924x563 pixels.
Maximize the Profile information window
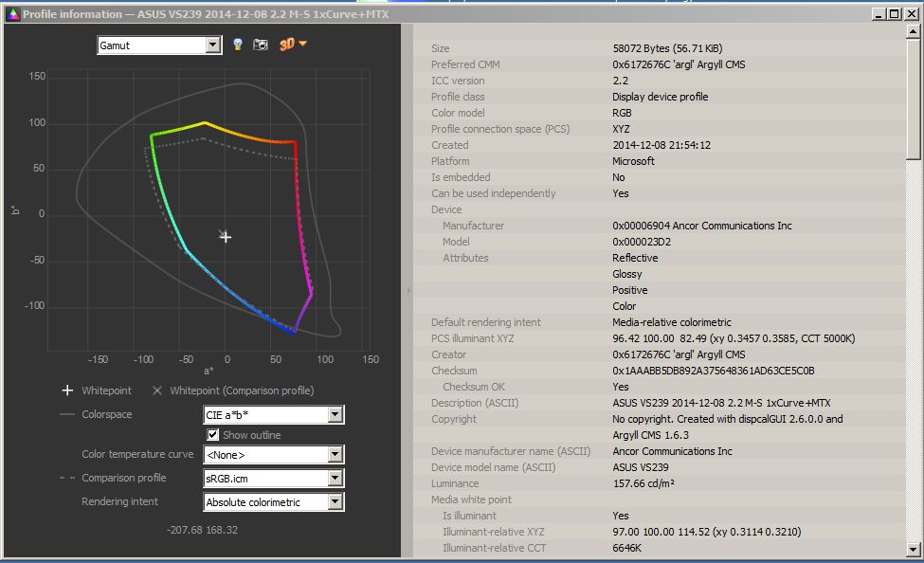pyautogui.click(x=893, y=14)
